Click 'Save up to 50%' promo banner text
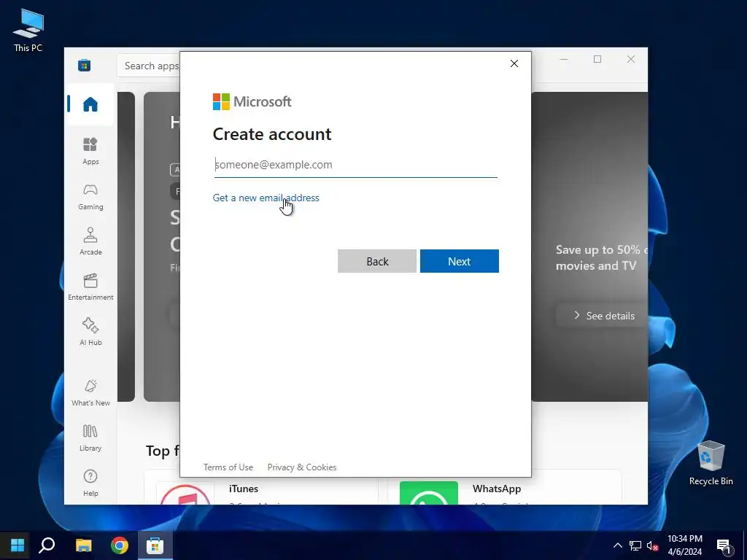The width and height of the screenshot is (747, 560). [x=602, y=257]
